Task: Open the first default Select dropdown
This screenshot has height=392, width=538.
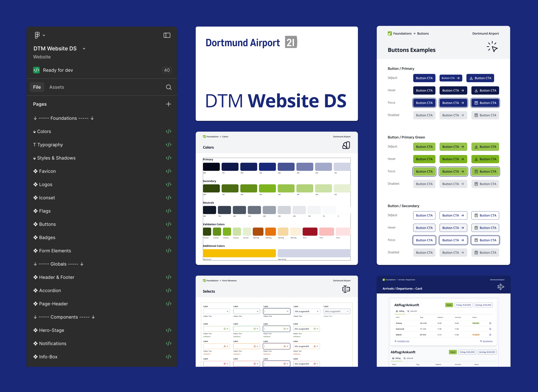Action: tap(216, 311)
